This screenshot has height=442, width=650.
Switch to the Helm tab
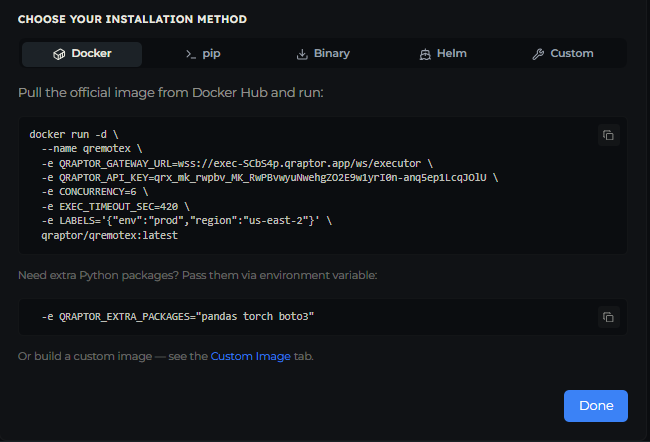(443, 54)
